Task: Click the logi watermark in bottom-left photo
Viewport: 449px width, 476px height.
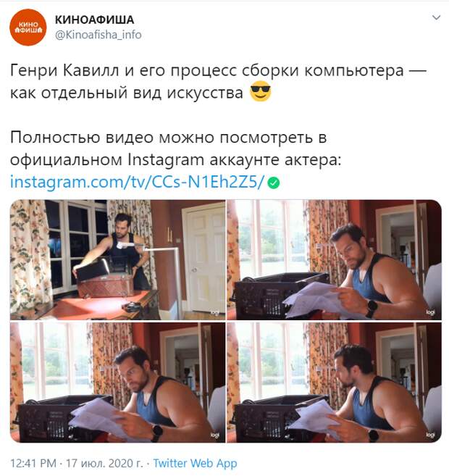Action: (215, 435)
